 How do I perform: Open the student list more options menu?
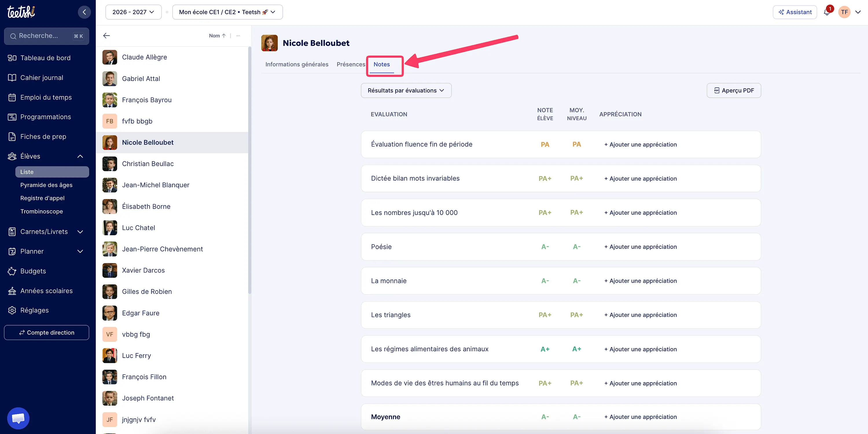238,36
